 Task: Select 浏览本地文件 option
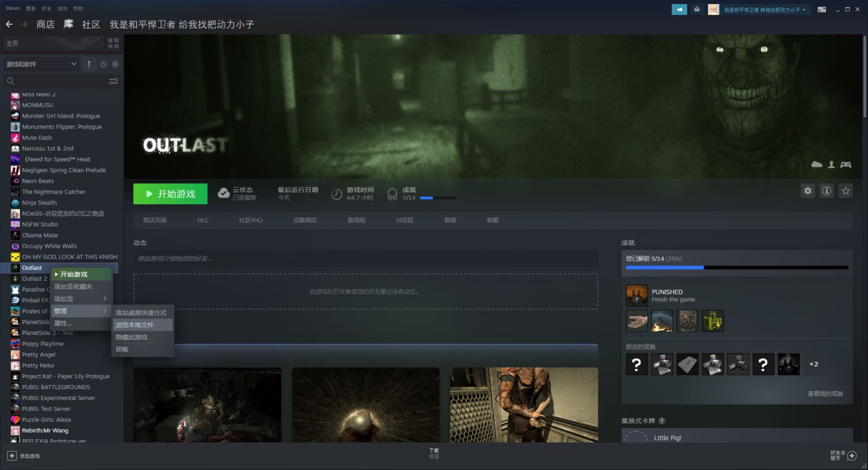coord(143,325)
